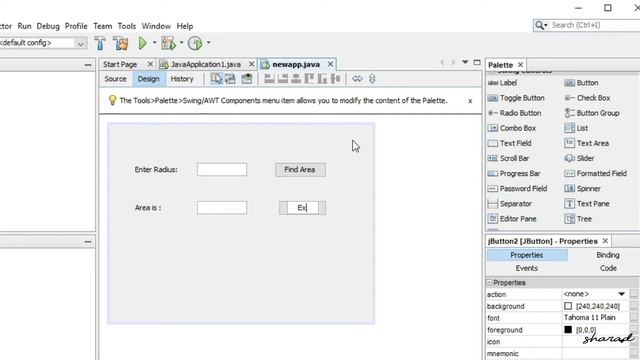Open the search options magnifier dropdown
The image size is (640, 360).
(541, 25)
